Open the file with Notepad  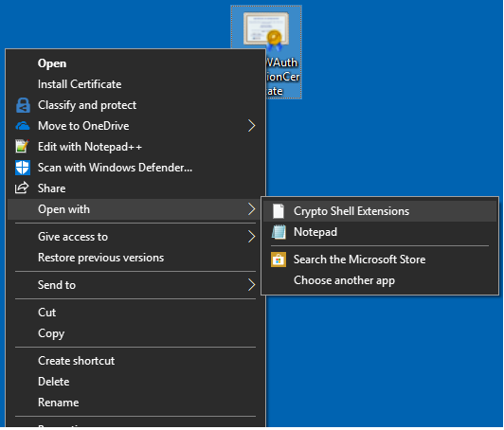point(380,232)
